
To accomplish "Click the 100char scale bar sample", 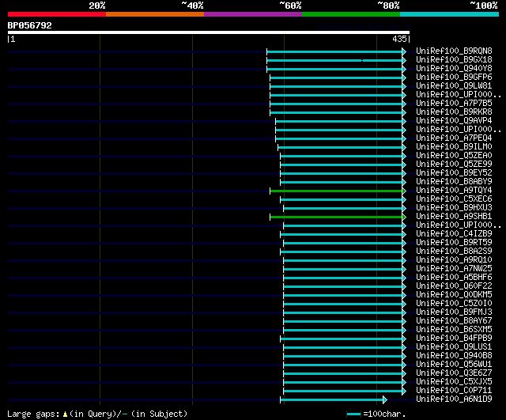I will 353,414.
